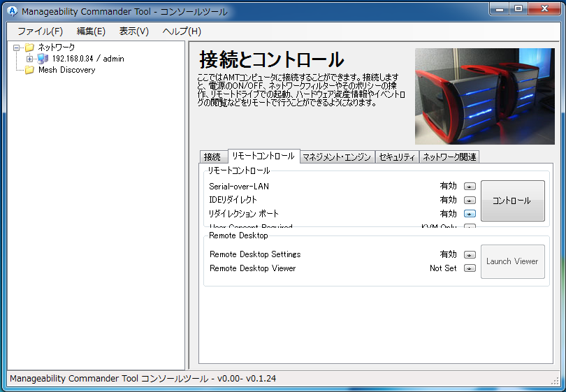The width and height of the screenshot is (566, 392).
Task: Open the ネットワーク関連 tab
Action: tap(449, 157)
